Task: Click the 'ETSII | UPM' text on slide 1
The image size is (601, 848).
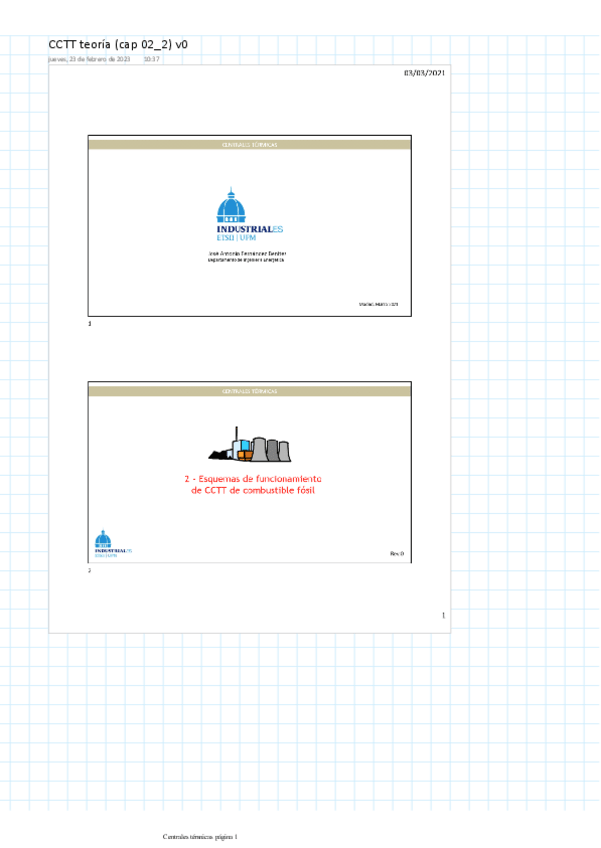Action: pyautogui.click(x=236, y=237)
